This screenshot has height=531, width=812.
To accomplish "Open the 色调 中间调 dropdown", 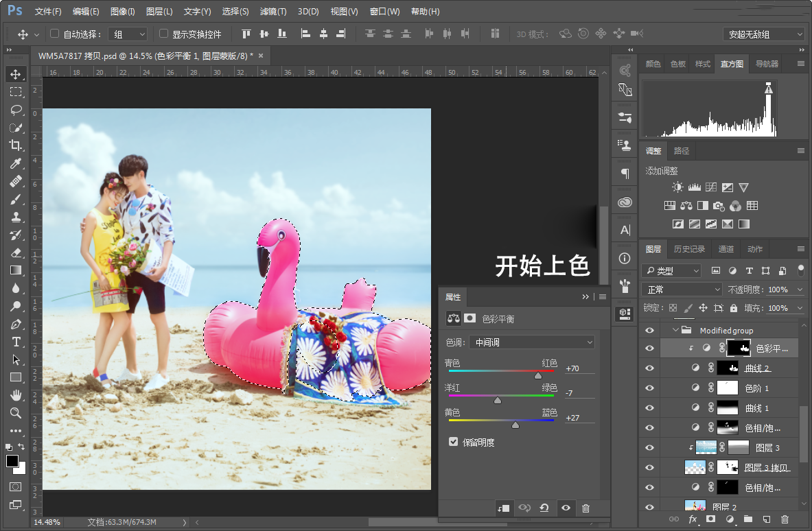I will 532,342.
